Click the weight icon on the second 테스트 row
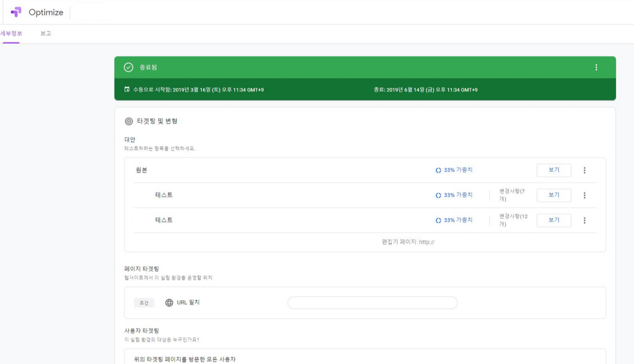This screenshot has width=634, height=364. coord(438,220)
